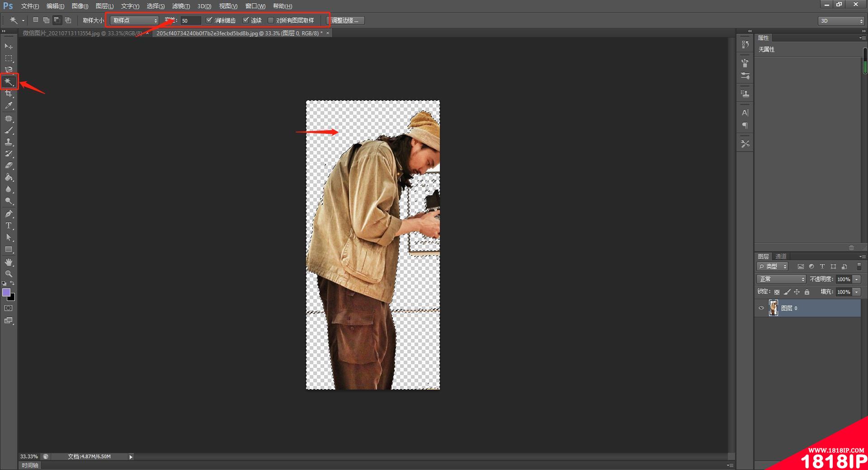Open the 选择(S) menu
Image resolution: width=868 pixels, height=470 pixels.
click(156, 6)
